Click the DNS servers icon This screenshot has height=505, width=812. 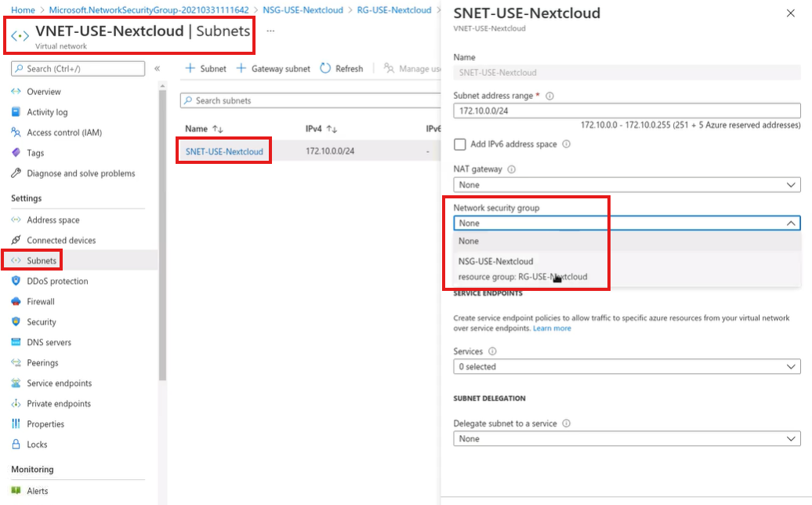pyautogui.click(x=16, y=343)
